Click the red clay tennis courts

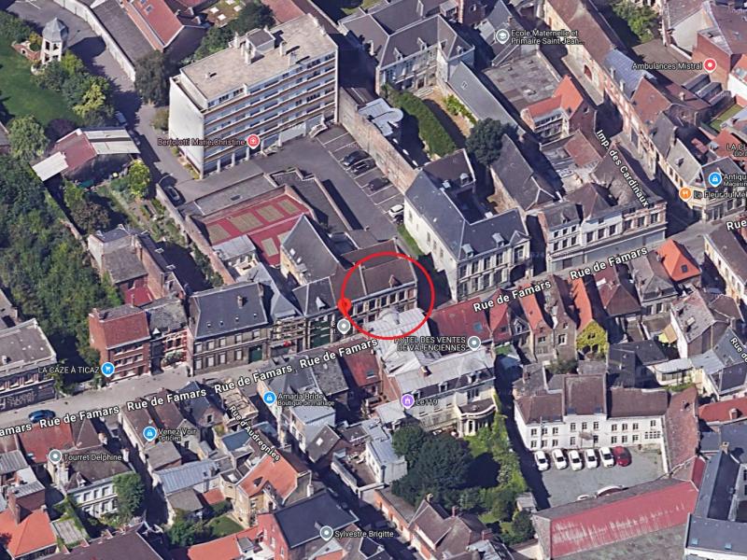tap(254, 219)
